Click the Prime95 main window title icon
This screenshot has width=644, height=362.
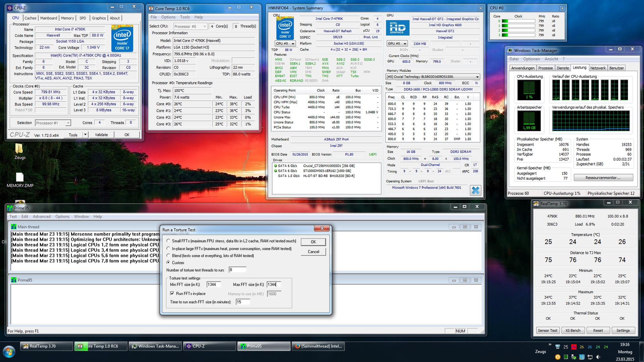click(10, 208)
